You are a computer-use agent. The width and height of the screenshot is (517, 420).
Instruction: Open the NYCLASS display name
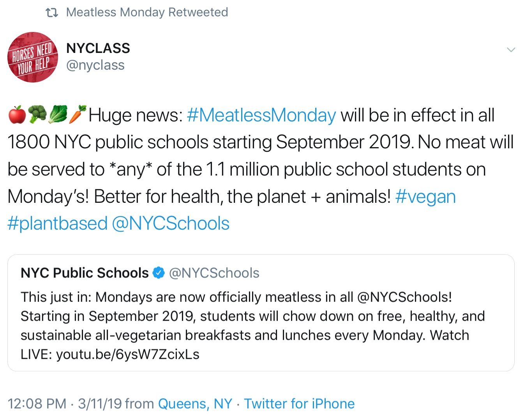click(98, 48)
